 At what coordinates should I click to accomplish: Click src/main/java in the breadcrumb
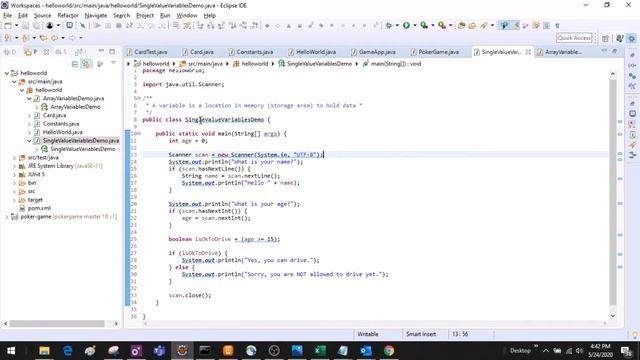[x=205, y=64]
